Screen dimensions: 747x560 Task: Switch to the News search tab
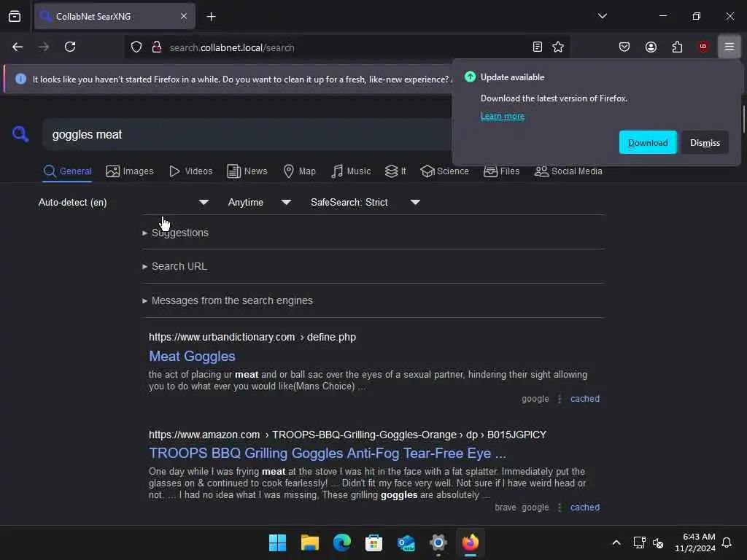pos(247,171)
